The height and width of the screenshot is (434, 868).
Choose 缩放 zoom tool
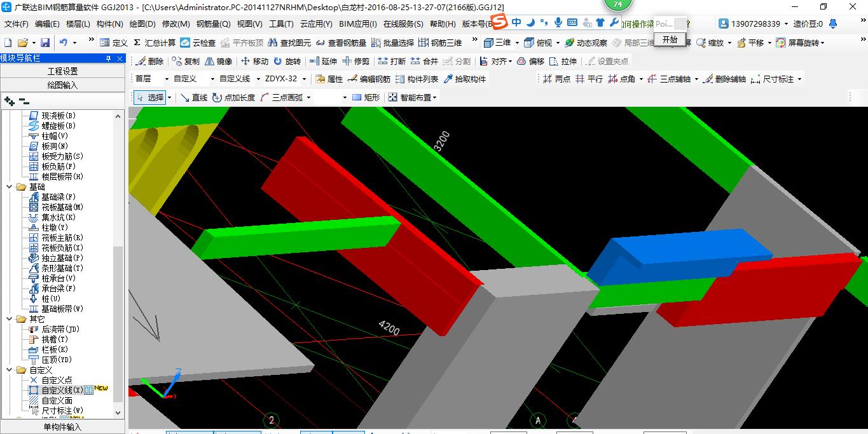[710, 43]
